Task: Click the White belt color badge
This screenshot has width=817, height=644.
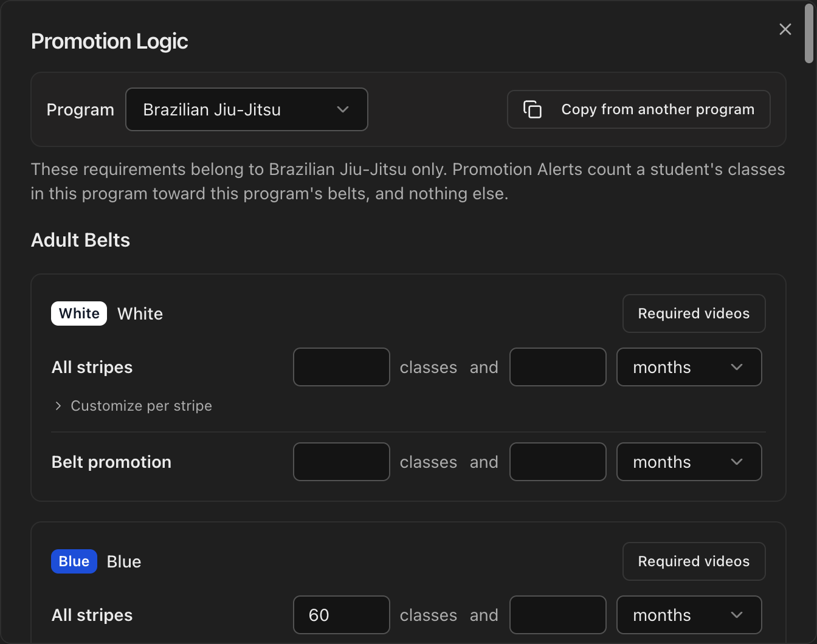Action: tap(79, 313)
